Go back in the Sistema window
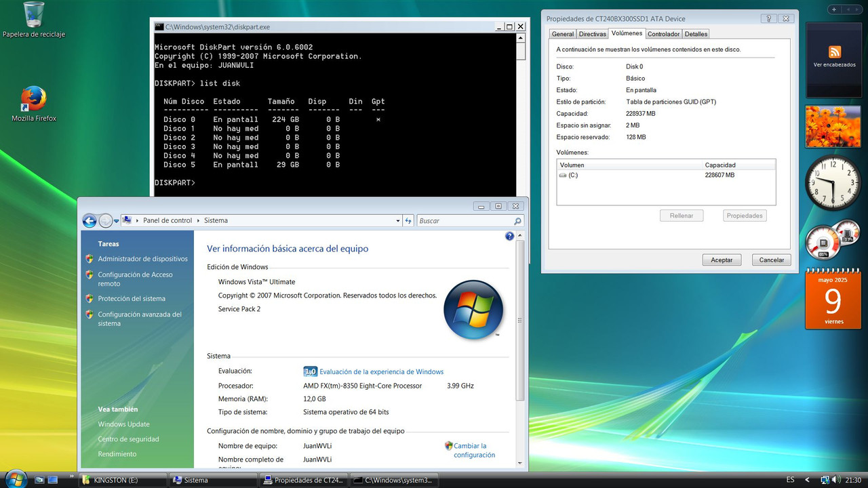 90,221
